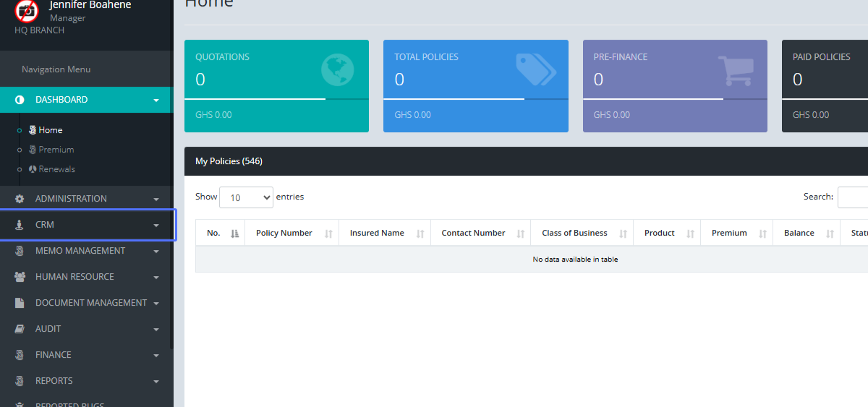868x407 pixels.
Task: Open the Show entries dropdown
Action: pos(246,197)
